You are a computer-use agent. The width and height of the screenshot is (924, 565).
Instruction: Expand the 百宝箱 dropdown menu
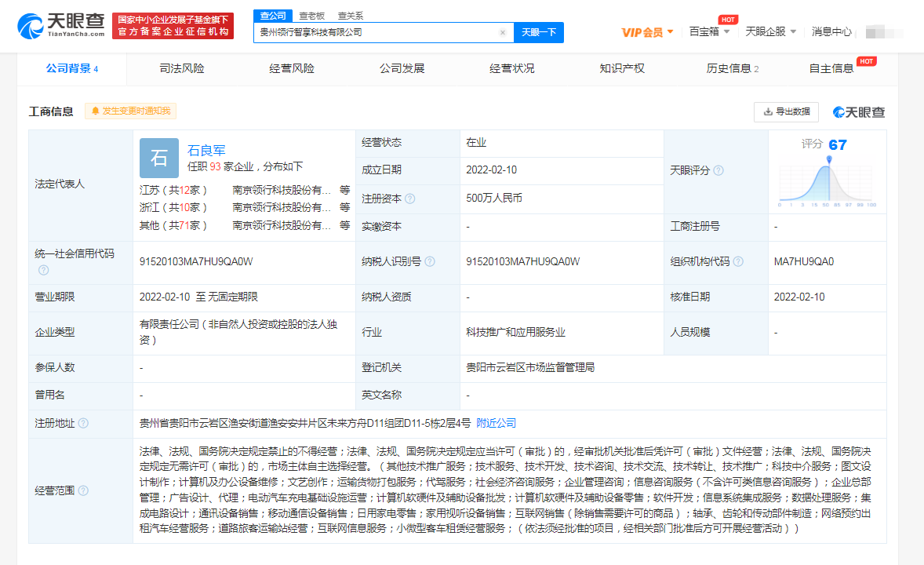[x=710, y=32]
